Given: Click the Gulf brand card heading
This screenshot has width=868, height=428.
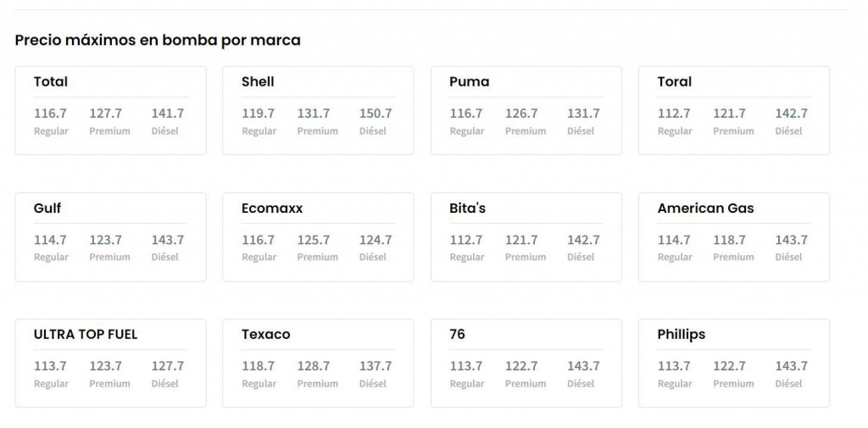Looking at the screenshot, I should point(47,208).
